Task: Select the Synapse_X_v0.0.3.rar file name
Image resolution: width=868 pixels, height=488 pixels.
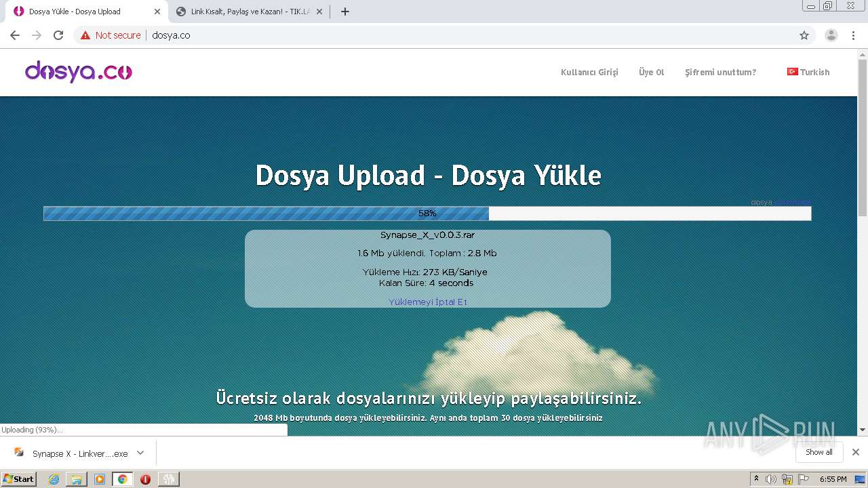Action: [x=427, y=235]
